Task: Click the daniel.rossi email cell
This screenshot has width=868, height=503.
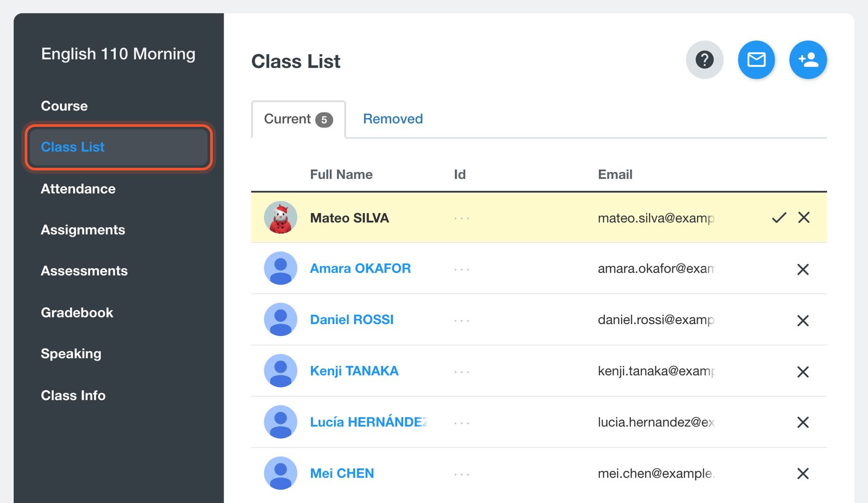Action: coord(656,319)
